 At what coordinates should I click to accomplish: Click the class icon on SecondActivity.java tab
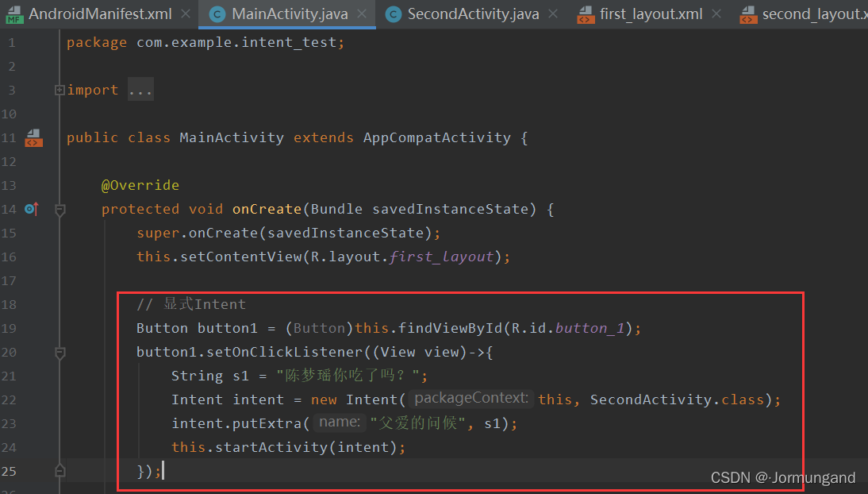393,14
